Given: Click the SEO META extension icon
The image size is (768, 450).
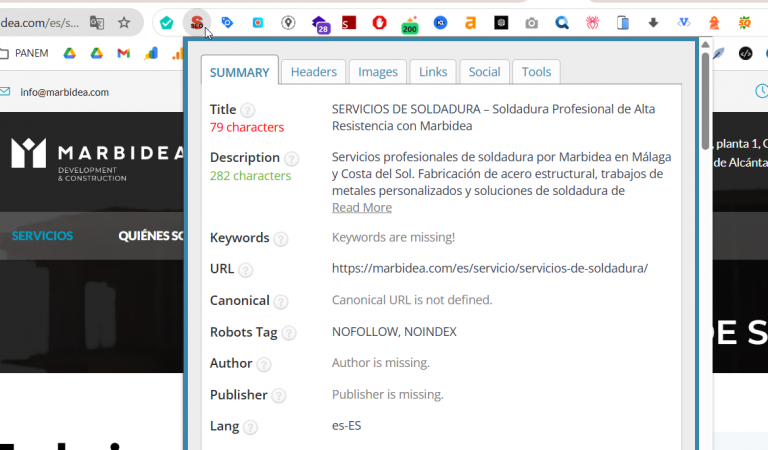Looking at the screenshot, I should (197, 23).
